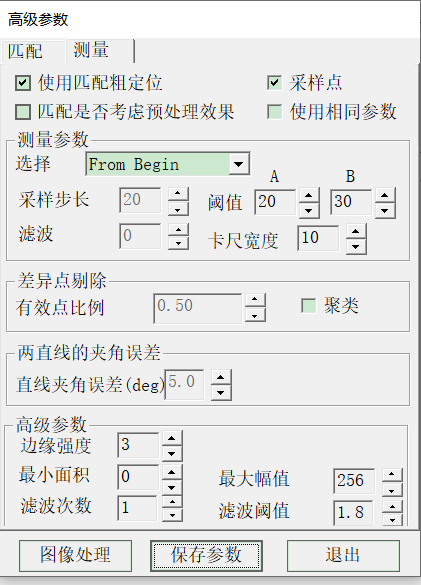
Task: Increase 卡尺宽度 with the up arrow
Action: pos(356,232)
